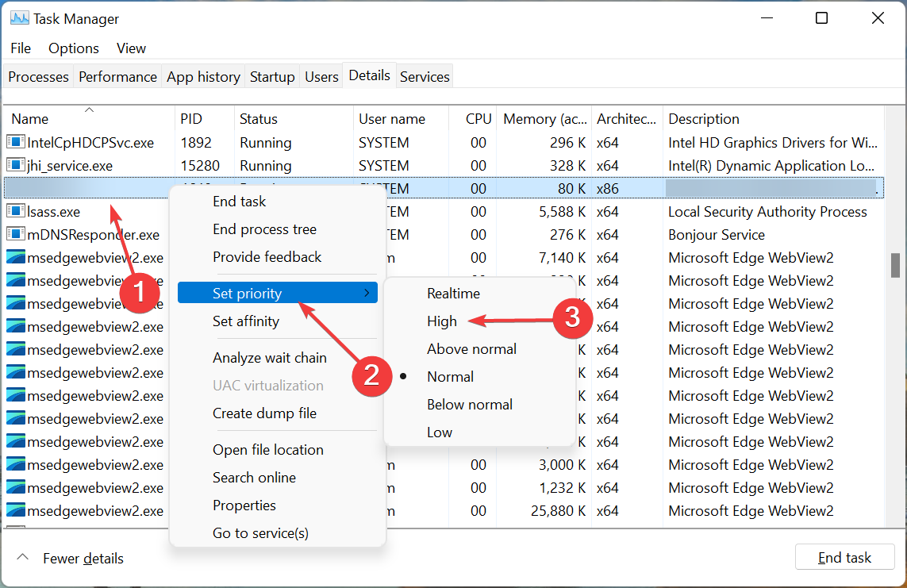907x588 pixels.
Task: Click the Edge WebView2 icon in 7,140 K row
Action: [x=16, y=257]
